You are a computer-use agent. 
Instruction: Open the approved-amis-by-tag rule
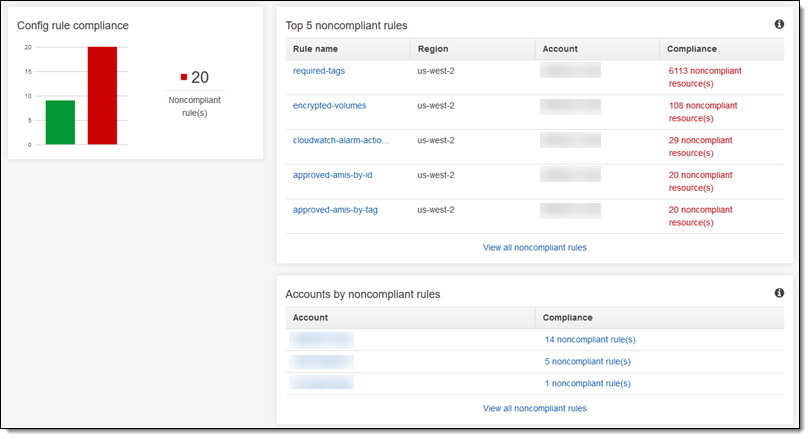click(x=335, y=210)
